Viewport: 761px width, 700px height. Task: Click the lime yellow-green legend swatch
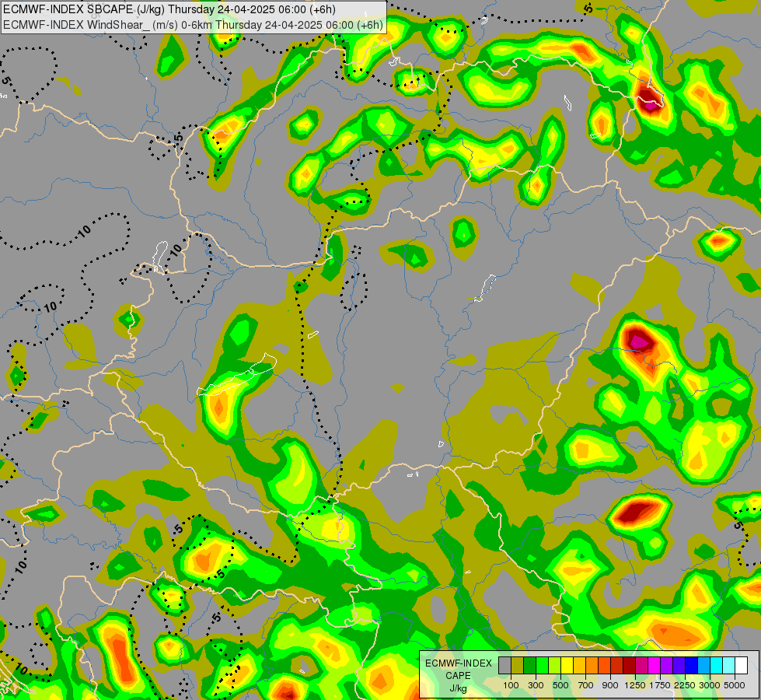[x=555, y=665]
